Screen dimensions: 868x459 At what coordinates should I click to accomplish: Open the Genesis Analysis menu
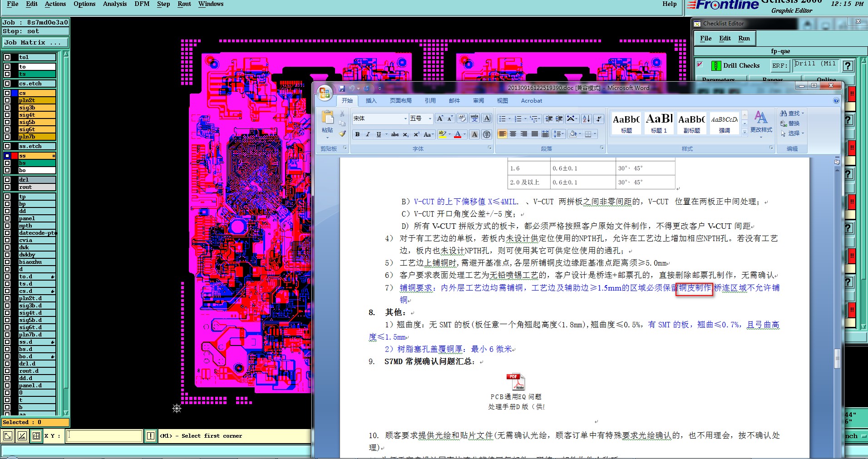pos(115,4)
